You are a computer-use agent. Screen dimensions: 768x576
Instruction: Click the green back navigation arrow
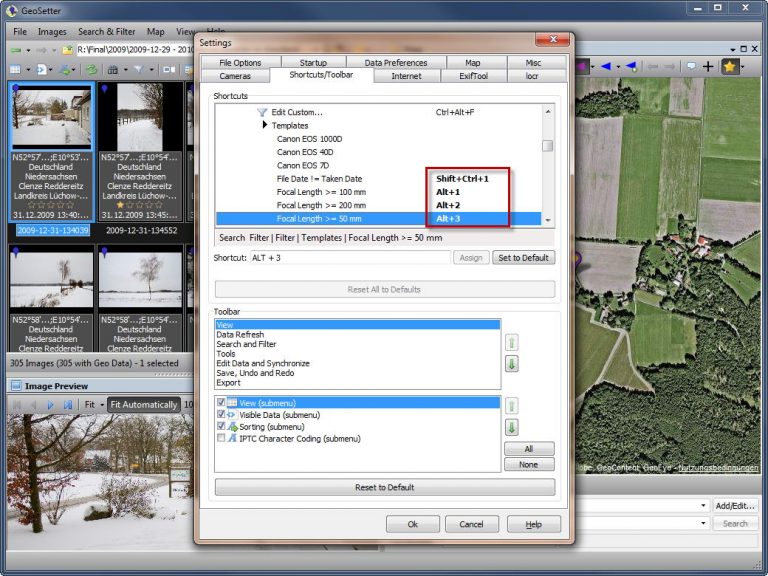[x=17, y=49]
